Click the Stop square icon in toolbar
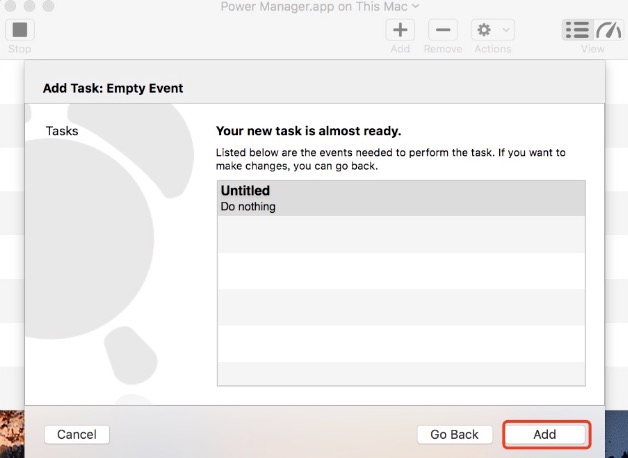 (20, 30)
